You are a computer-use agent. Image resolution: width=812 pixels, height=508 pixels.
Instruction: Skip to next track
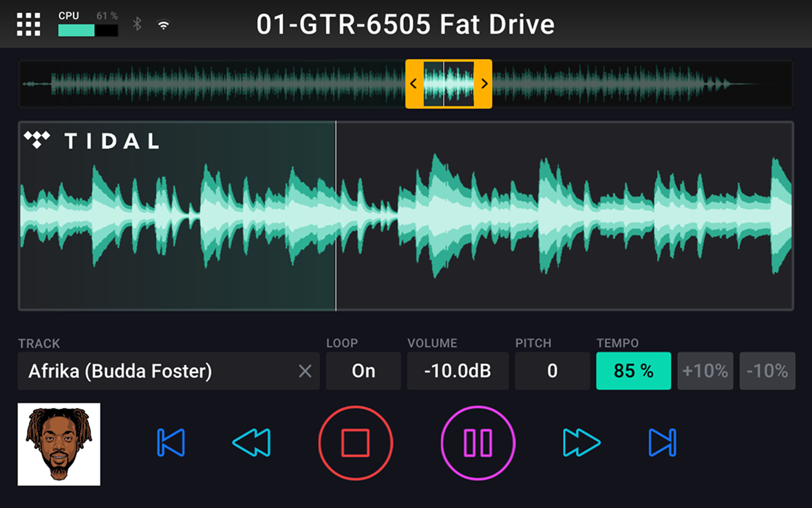pyautogui.click(x=662, y=443)
